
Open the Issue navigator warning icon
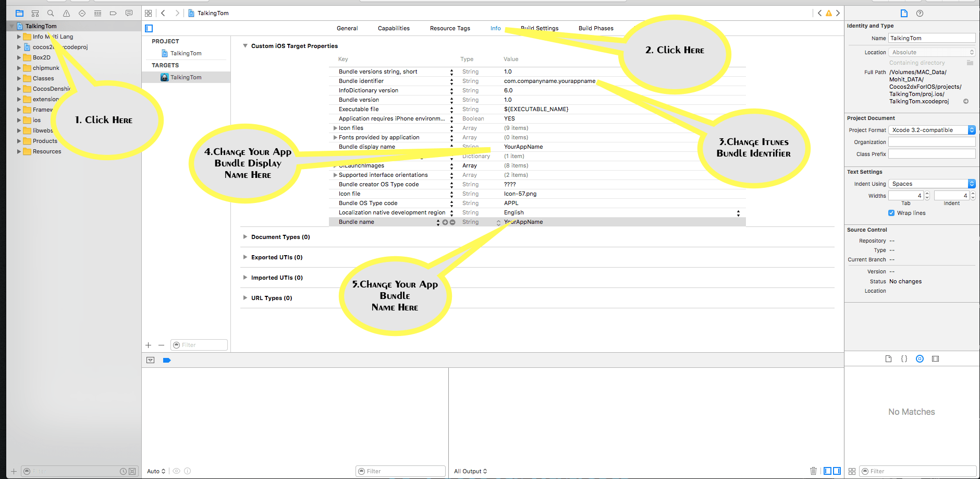(x=66, y=13)
